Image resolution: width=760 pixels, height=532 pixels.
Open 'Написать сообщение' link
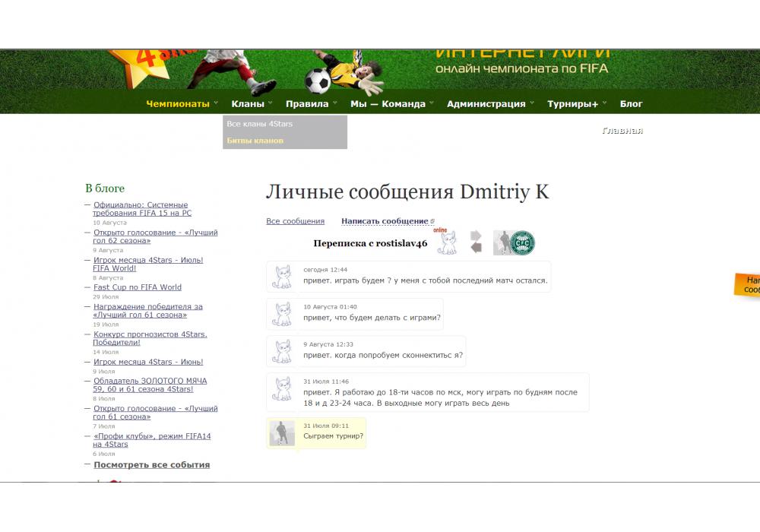pos(385,221)
